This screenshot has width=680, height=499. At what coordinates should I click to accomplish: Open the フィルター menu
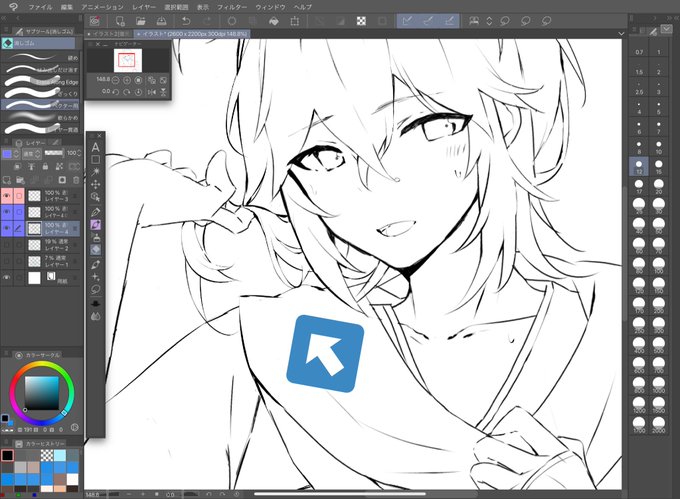tap(232, 7)
